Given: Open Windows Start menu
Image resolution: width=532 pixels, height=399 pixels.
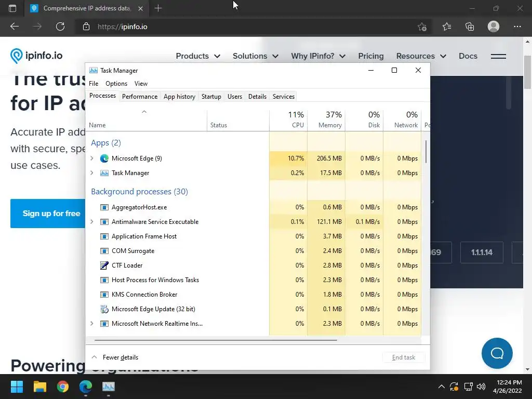Looking at the screenshot, I should pyautogui.click(x=17, y=387).
